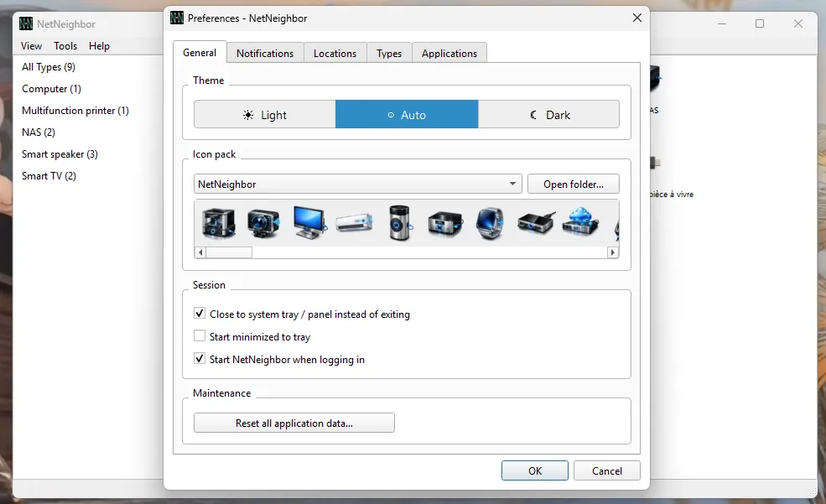Select Smart speaker (3) in sidebar
The width and height of the screenshot is (826, 504).
60,153
